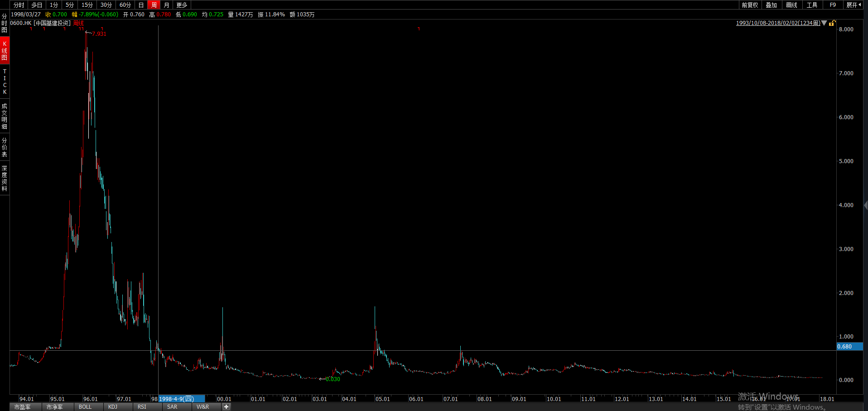Image resolution: width=868 pixels, height=411 pixels.
Task: Click the 1993/10/08-2018/02/02 date range link
Action: (778, 23)
